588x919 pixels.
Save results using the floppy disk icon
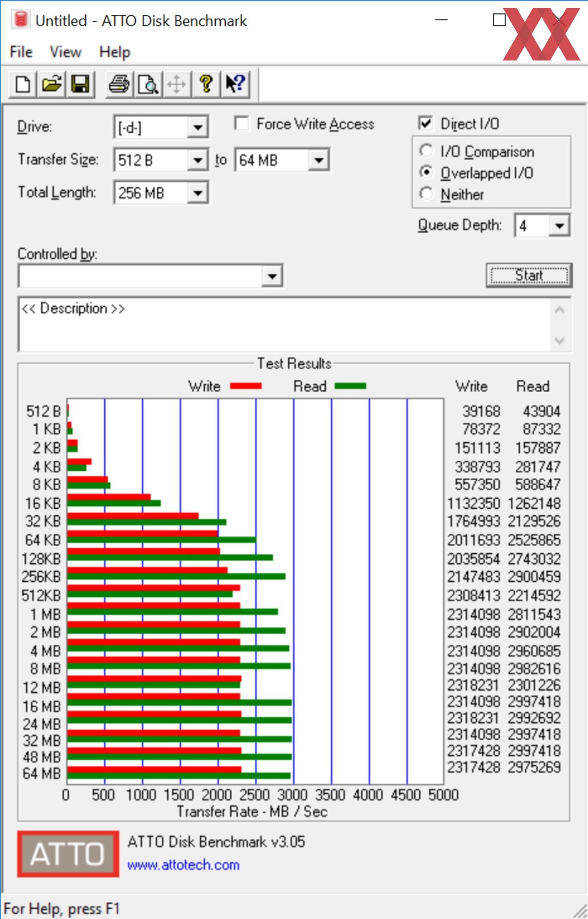tap(80, 84)
